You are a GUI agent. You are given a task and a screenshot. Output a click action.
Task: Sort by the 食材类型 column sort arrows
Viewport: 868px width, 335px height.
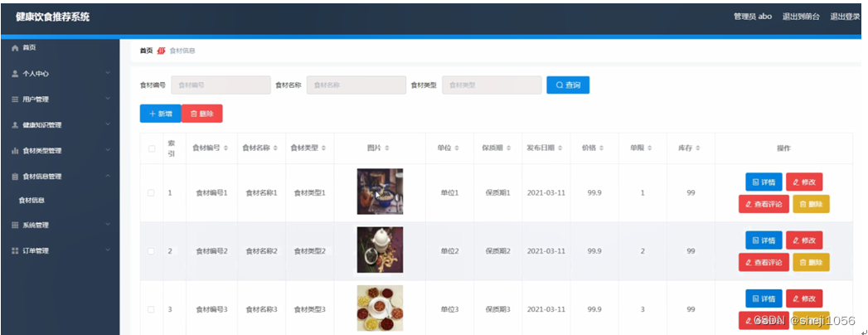point(324,148)
